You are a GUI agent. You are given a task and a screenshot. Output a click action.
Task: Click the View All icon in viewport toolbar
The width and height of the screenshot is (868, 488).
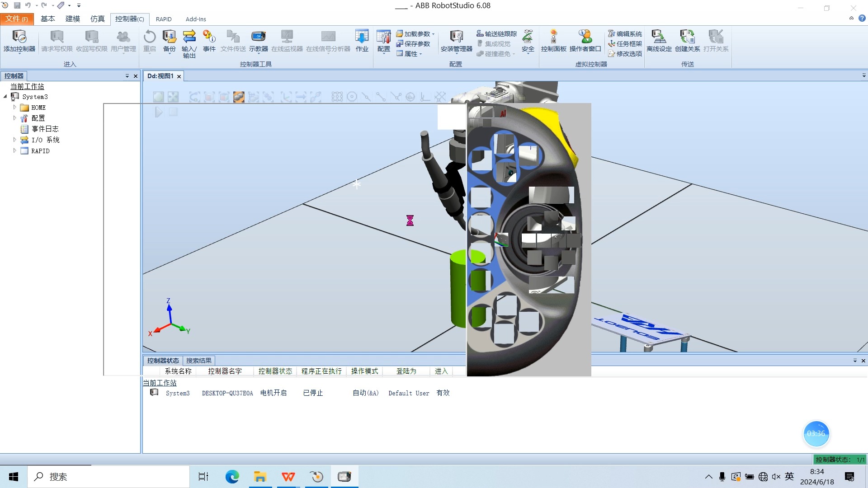(158, 97)
